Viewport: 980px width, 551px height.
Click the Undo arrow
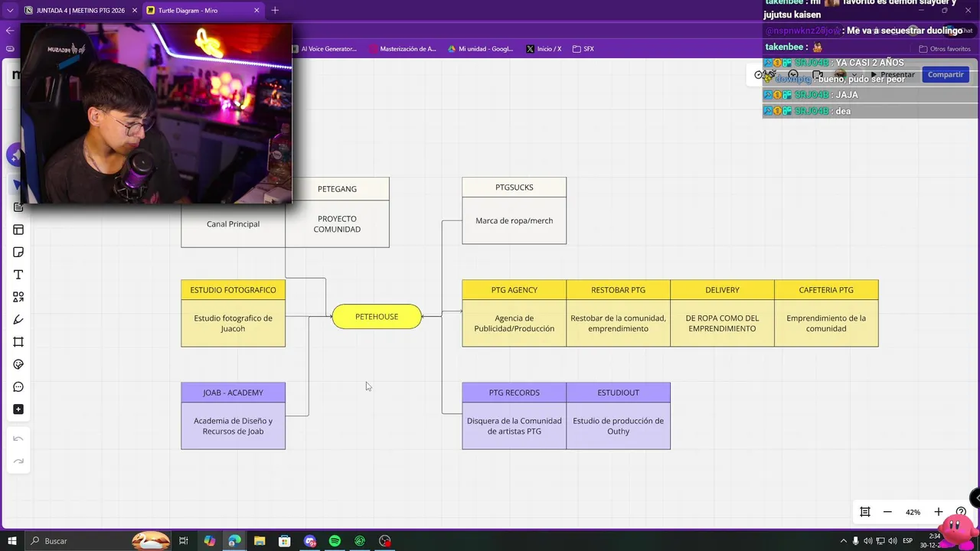click(x=18, y=439)
